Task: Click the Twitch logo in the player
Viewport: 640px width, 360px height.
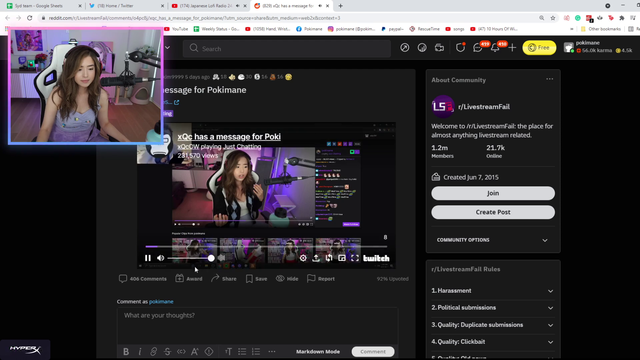Action: (376, 258)
